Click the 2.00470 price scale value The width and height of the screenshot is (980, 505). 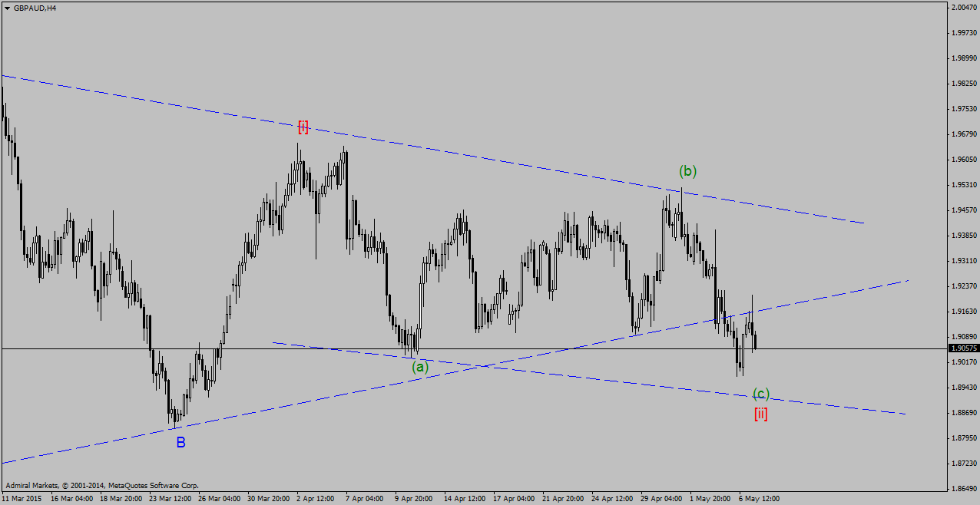[x=963, y=8]
